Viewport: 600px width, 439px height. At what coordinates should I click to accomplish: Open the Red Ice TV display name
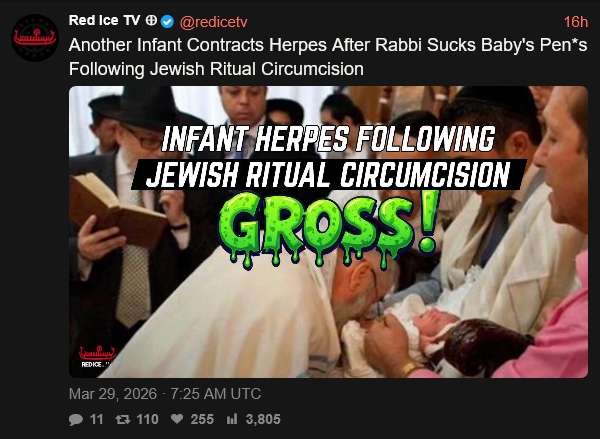[104, 21]
